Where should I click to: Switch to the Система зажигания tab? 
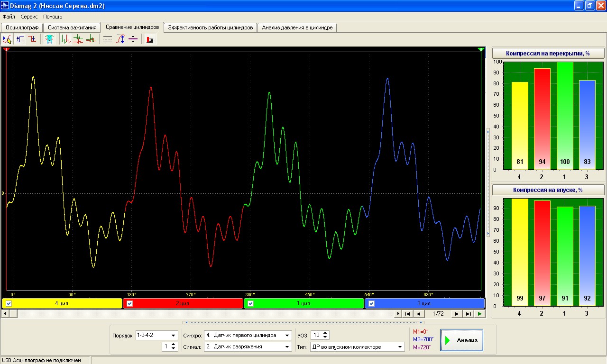click(x=72, y=27)
